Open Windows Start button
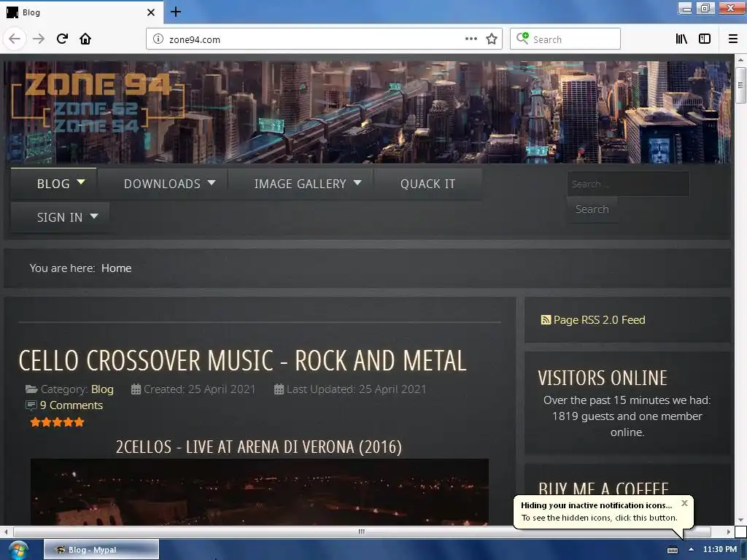The height and width of the screenshot is (560, 747). (18, 550)
